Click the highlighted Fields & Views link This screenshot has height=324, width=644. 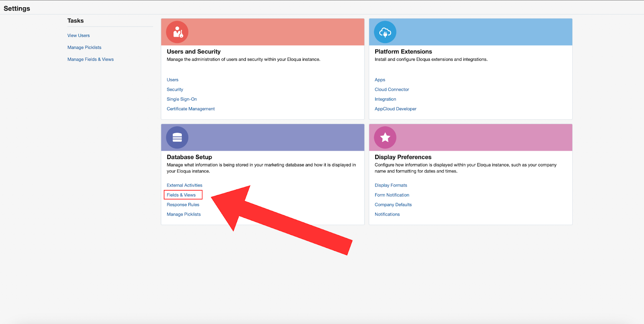coord(181,195)
